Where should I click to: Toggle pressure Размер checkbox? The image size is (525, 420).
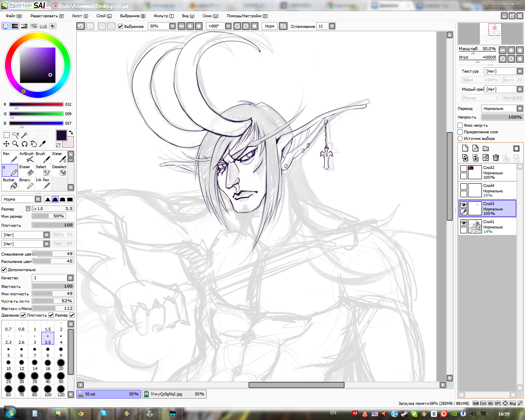(x=51, y=315)
